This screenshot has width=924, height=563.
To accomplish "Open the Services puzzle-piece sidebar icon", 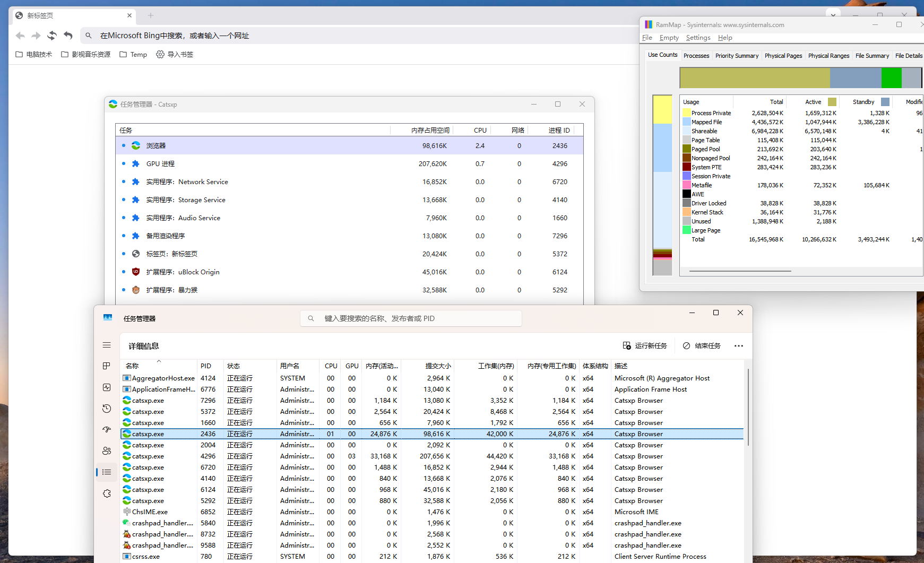I will pyautogui.click(x=107, y=493).
